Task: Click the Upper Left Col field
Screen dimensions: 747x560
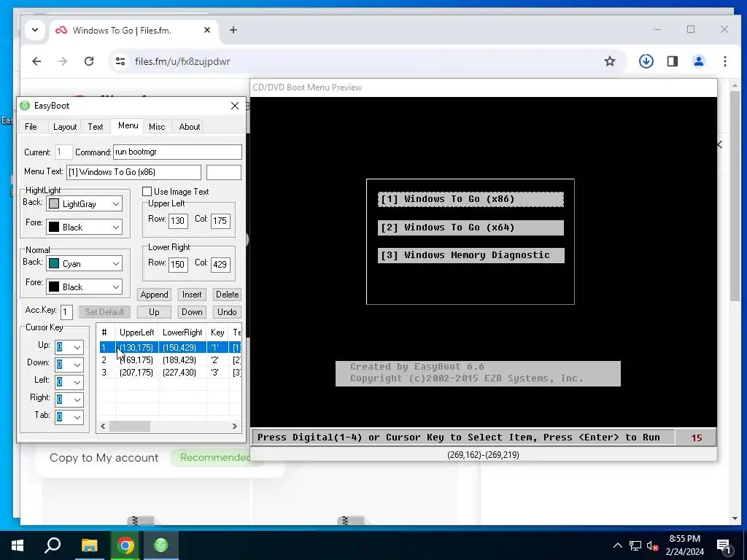Action: pyautogui.click(x=220, y=220)
